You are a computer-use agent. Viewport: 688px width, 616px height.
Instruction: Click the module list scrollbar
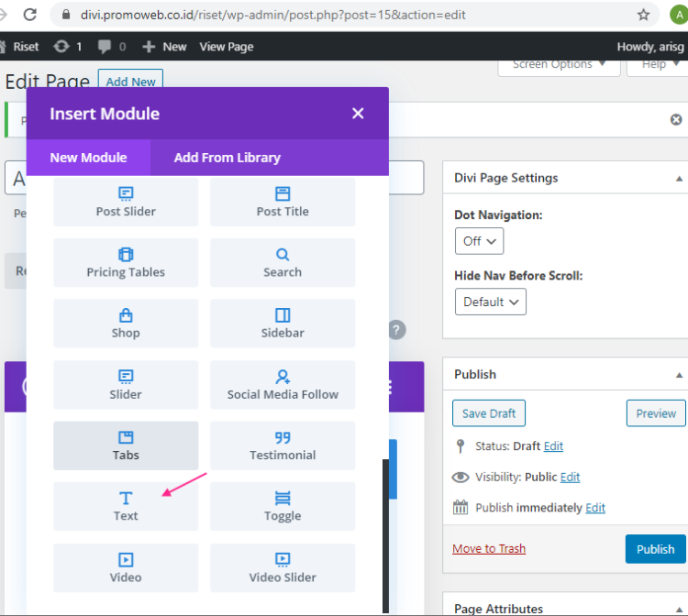[385, 535]
